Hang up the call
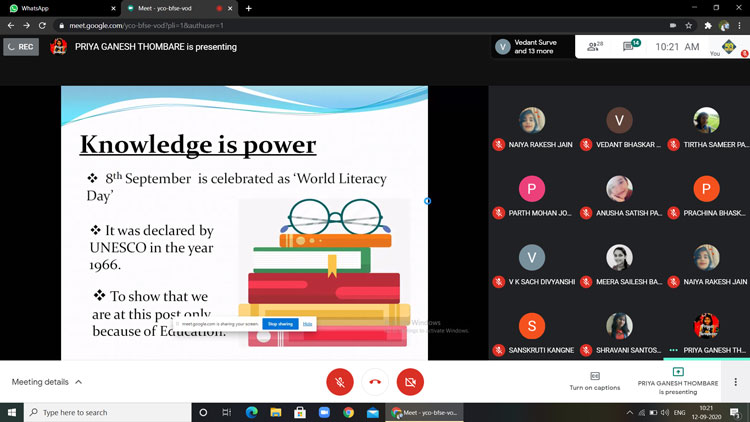 click(x=375, y=381)
